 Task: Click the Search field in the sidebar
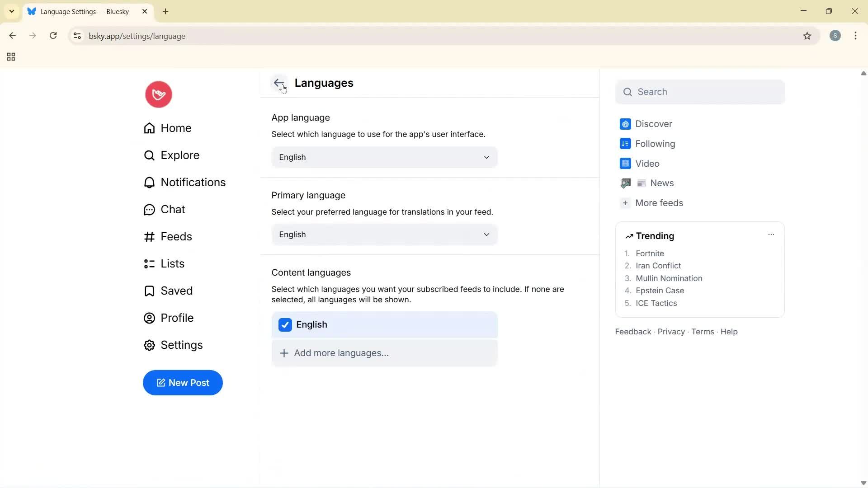point(700,92)
